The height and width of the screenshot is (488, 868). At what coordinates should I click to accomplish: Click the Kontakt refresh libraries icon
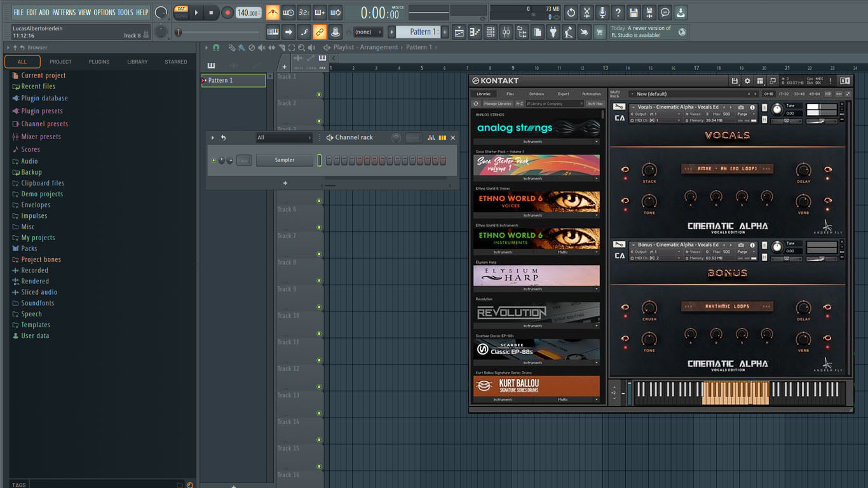tap(475, 104)
